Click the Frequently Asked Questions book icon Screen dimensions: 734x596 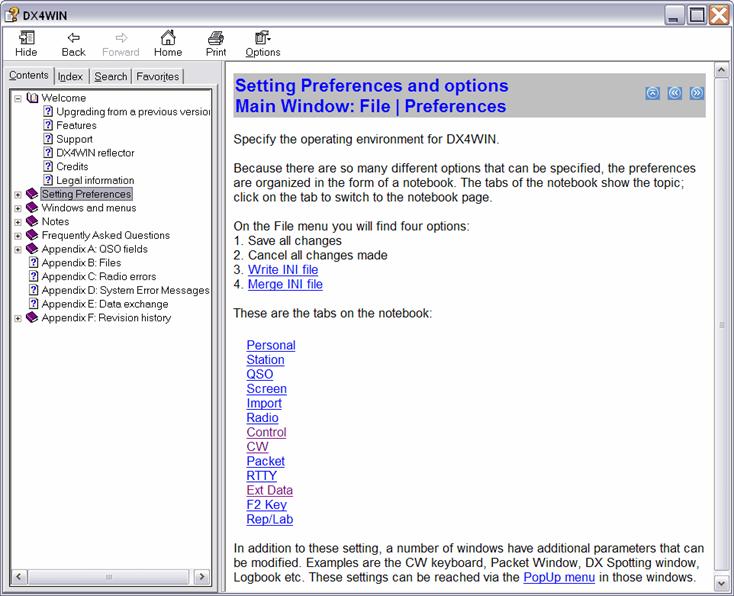tap(32, 235)
